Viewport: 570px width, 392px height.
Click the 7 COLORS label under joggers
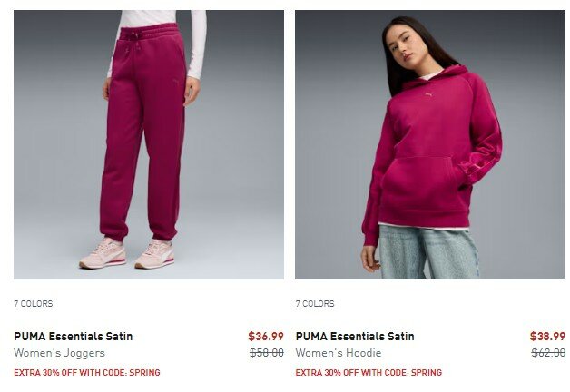[x=33, y=304]
